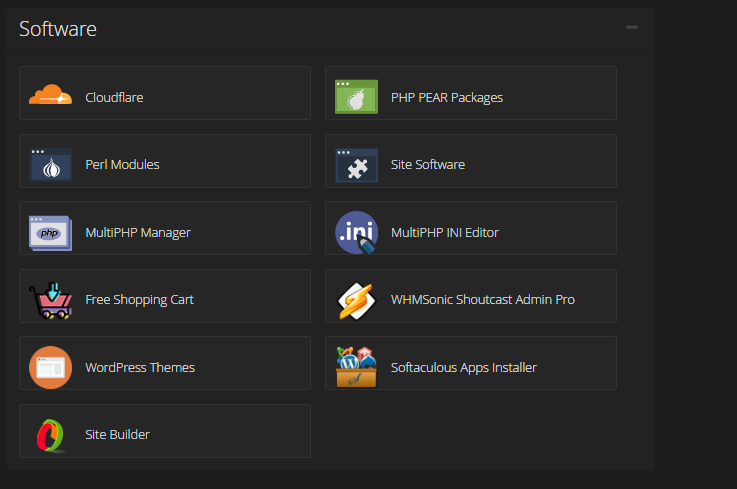The image size is (737, 489).
Task: Click the orange Cloudflare cloud icon
Action: (50, 95)
